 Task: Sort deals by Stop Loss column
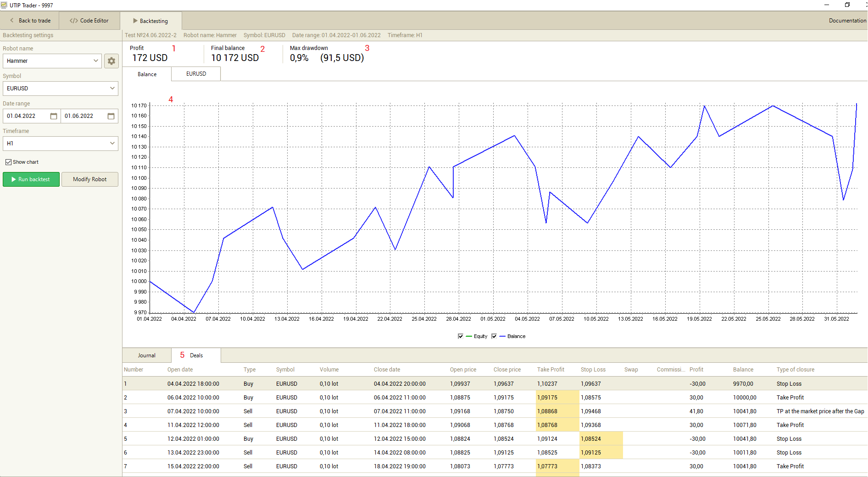click(x=593, y=370)
